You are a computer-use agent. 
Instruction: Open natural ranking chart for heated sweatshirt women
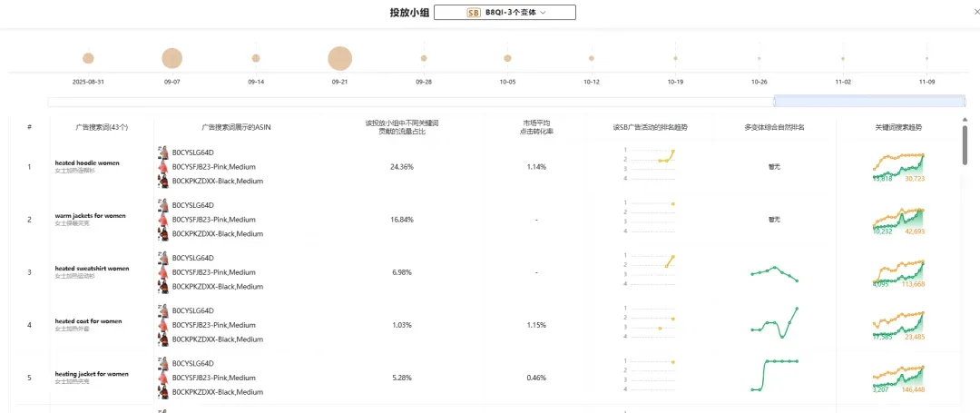774,273
